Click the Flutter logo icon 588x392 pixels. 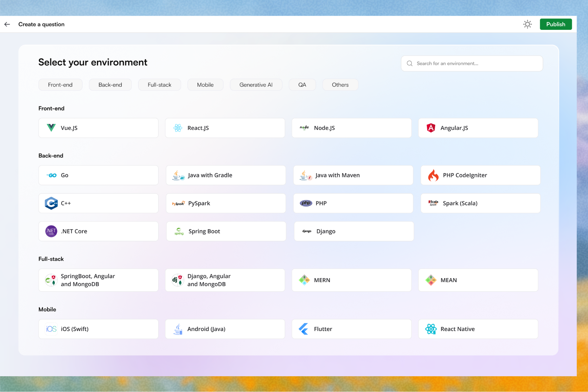(304, 329)
